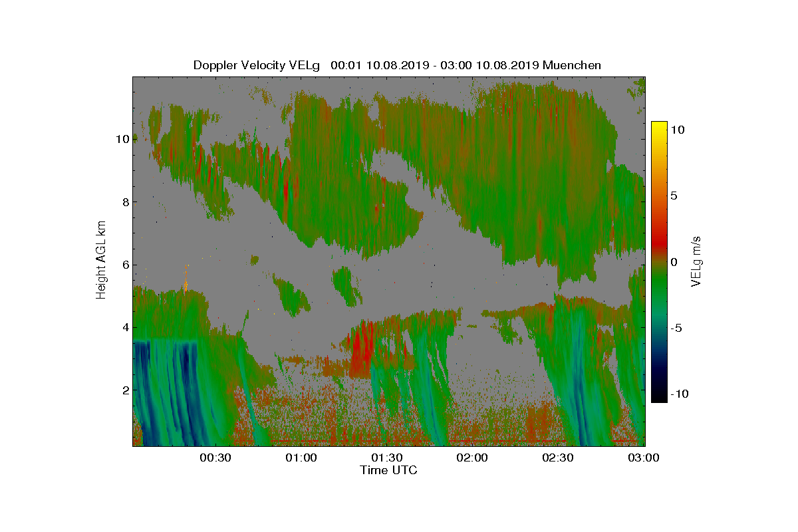The image size is (798, 532).
Task: Click the height axis tick '6'
Action: click(x=124, y=265)
